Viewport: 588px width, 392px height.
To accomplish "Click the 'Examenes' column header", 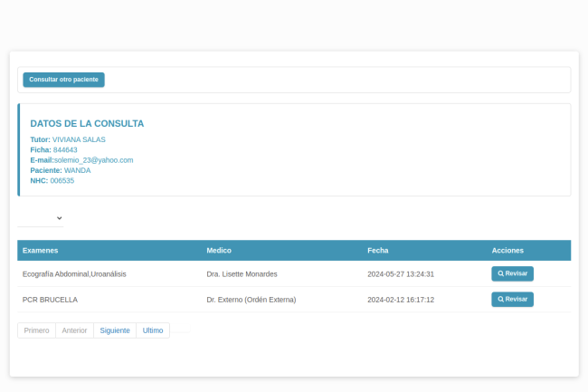I will click(x=41, y=250).
